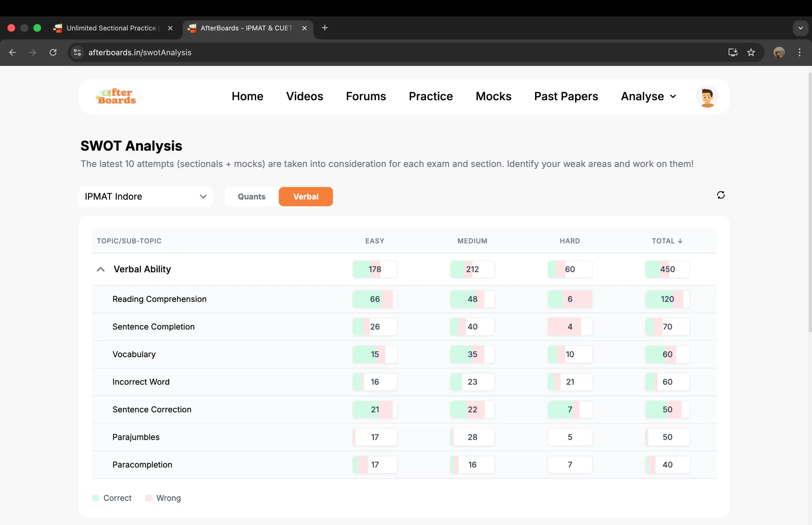Bookmark this page with star icon
This screenshot has height=525, width=812.
click(751, 52)
